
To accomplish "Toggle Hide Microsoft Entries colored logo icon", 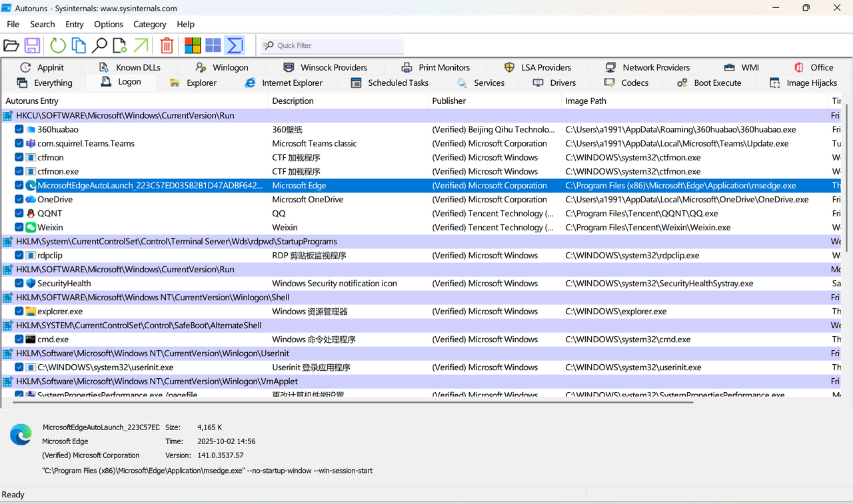I will [193, 45].
